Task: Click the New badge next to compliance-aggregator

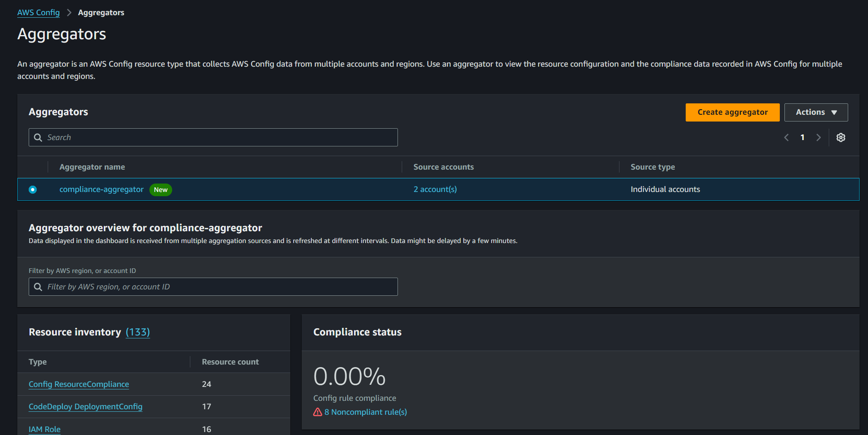Action: tap(161, 190)
